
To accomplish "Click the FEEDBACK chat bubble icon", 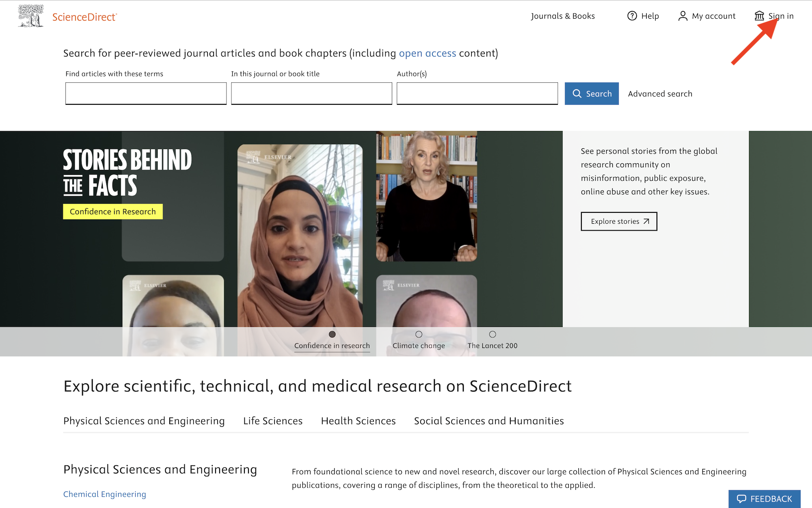I will [x=741, y=499].
